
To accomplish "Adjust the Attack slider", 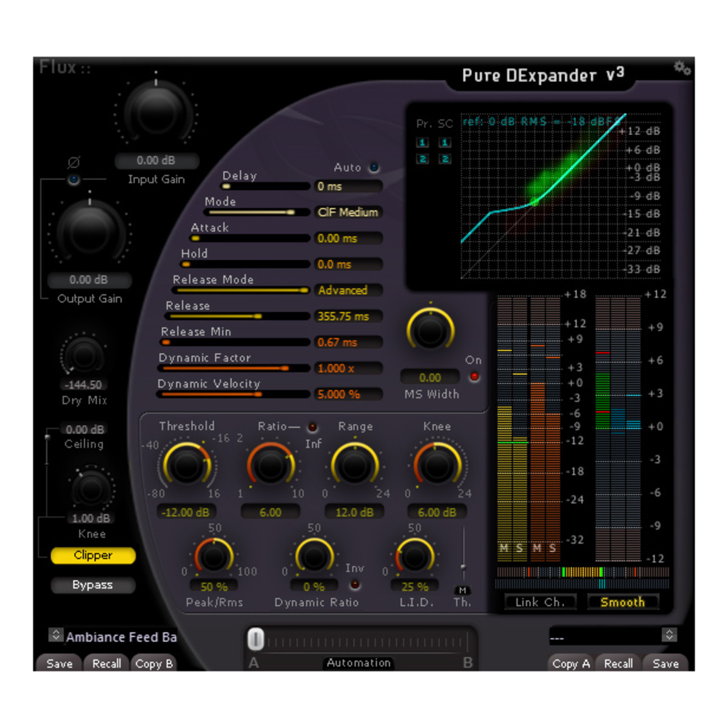I will point(250,238).
